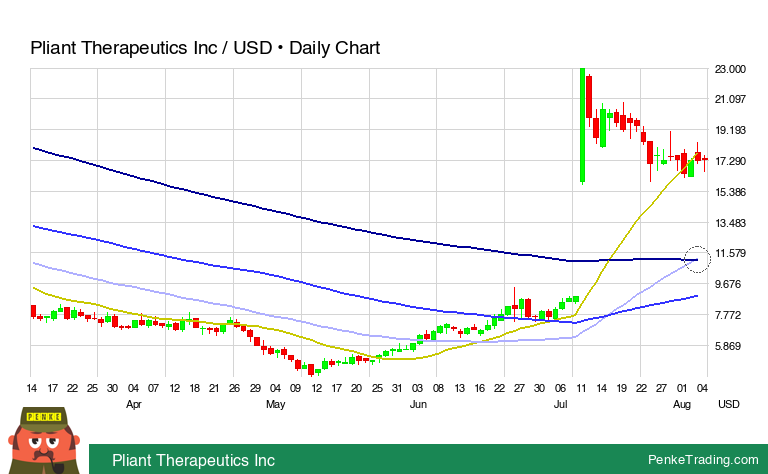Click the '26' date axis label
Screen dimensions: 768x474
coord(234,388)
